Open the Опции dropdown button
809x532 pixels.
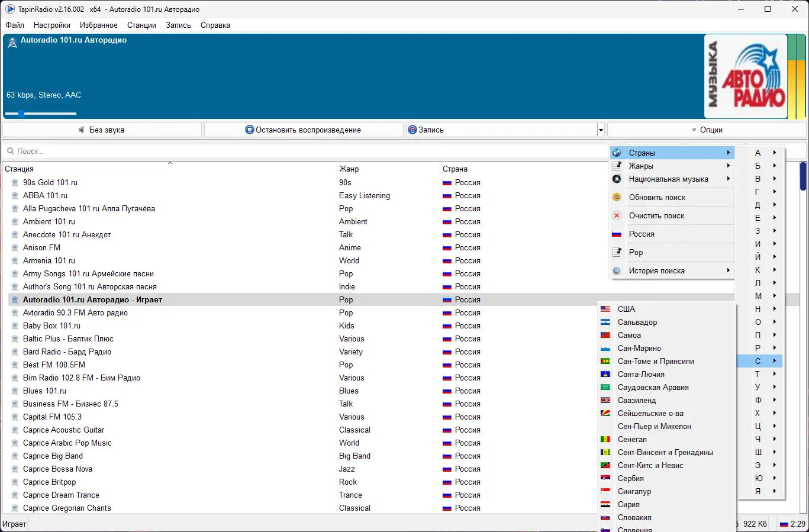pyautogui.click(x=707, y=130)
